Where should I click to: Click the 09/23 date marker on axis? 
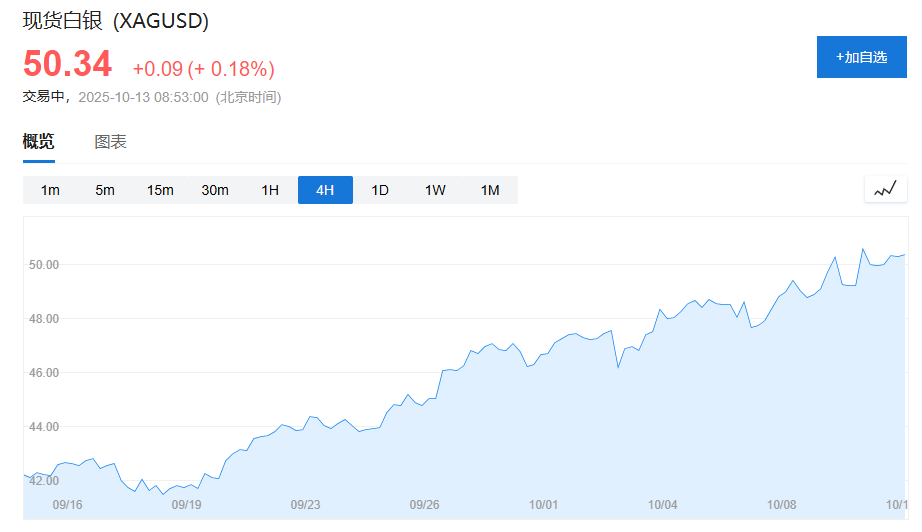point(305,505)
